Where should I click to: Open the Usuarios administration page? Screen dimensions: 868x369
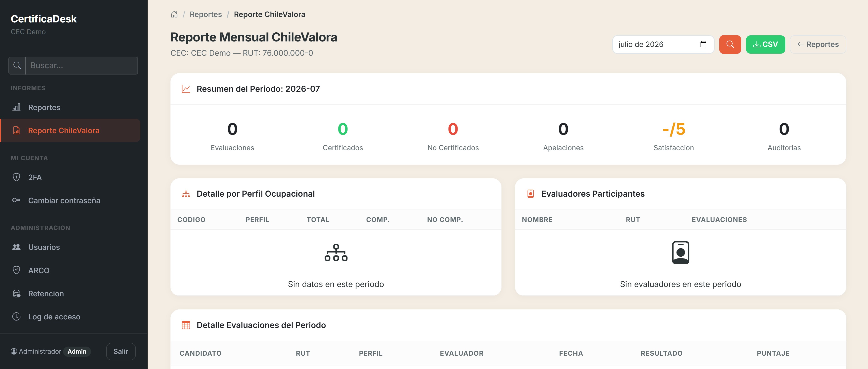pyautogui.click(x=70, y=247)
